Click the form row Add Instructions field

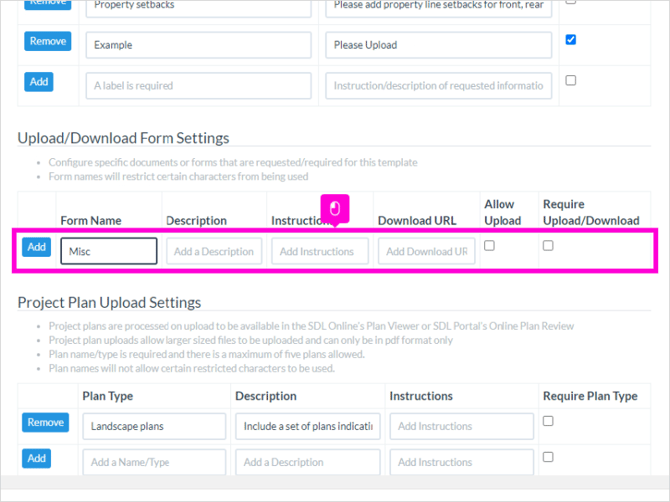pyautogui.click(x=320, y=251)
